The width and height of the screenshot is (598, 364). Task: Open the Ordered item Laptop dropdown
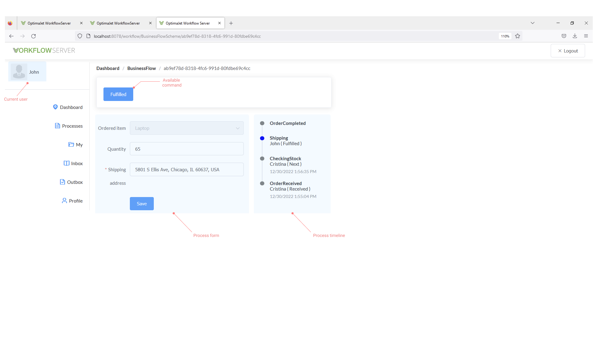187,128
